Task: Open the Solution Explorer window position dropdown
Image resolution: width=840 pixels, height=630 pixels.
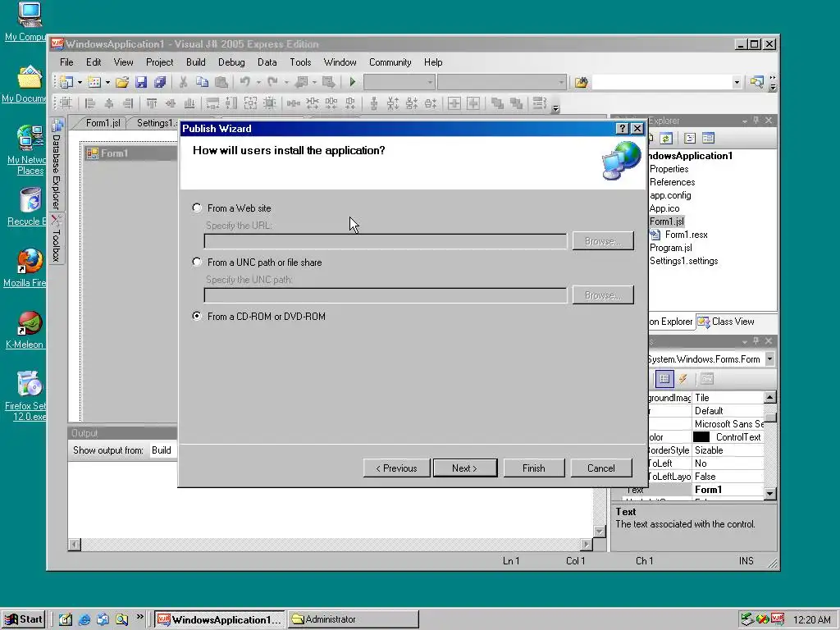Action: [x=745, y=121]
